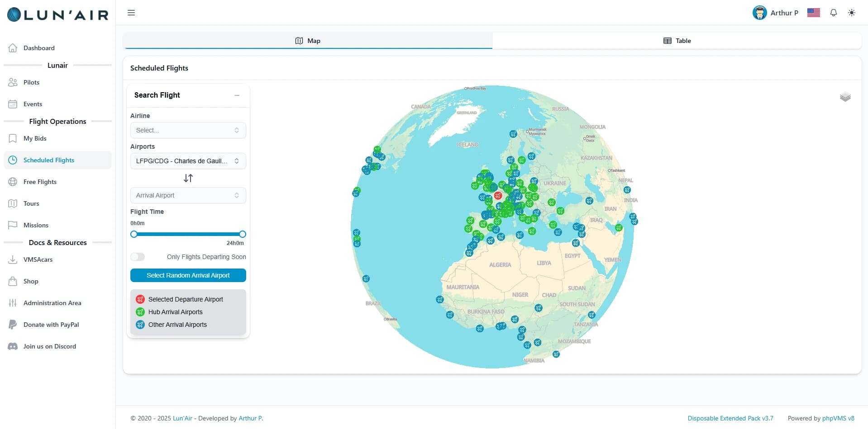The width and height of the screenshot is (868, 429).
Task: Click the hamburger menu icon
Action: click(131, 13)
